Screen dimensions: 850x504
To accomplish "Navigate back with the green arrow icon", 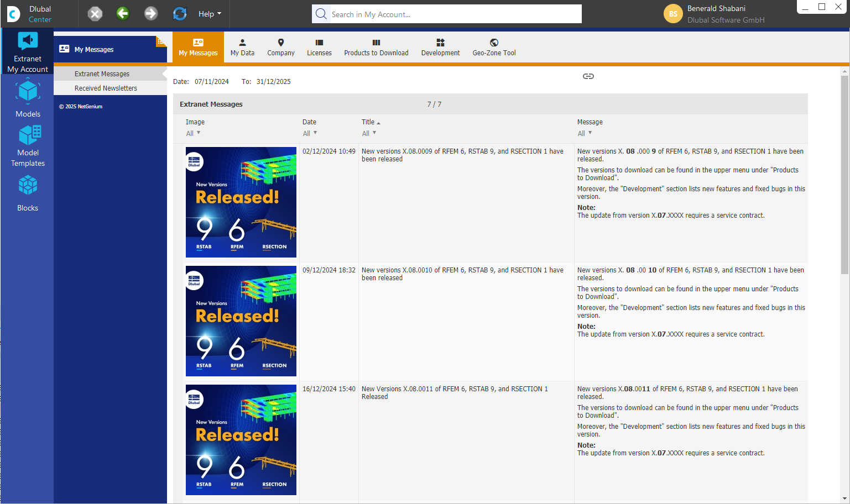I will (123, 13).
